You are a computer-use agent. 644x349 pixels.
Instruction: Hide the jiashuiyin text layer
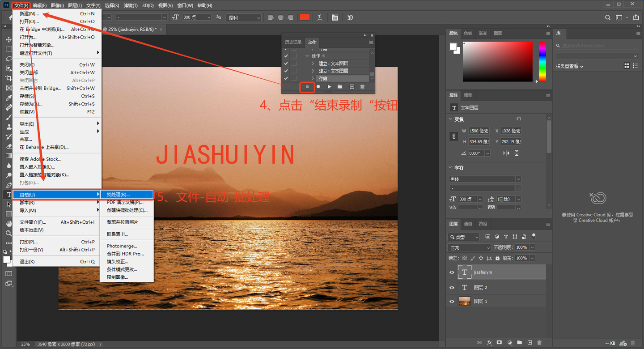click(452, 272)
